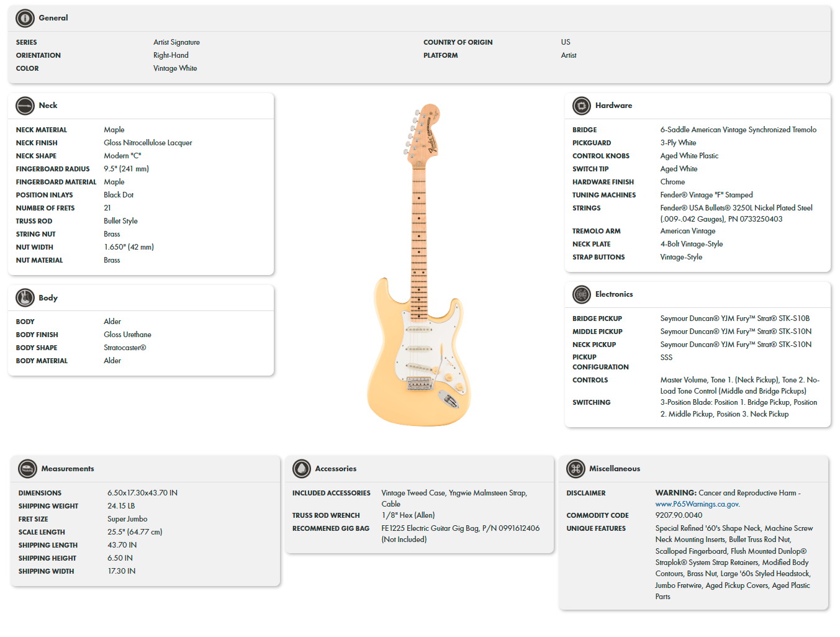Click the General section info icon
The image size is (840, 637).
pyautogui.click(x=25, y=18)
